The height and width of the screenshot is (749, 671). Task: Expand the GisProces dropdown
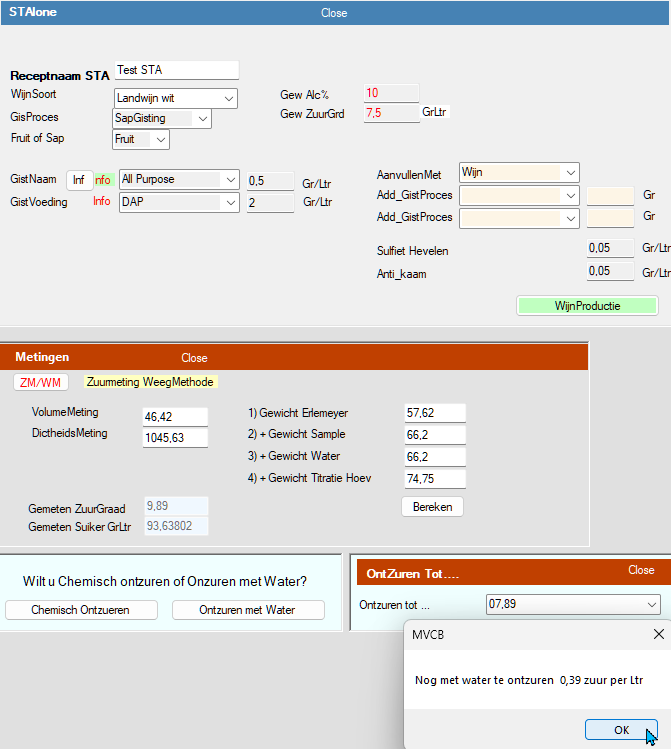coord(203,119)
